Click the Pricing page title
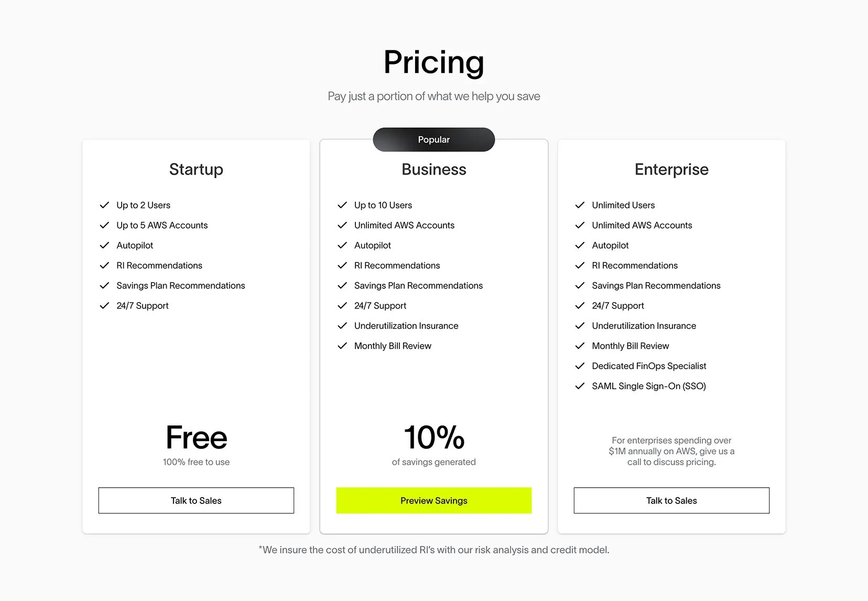Viewport: 868px width, 601px height. pos(434,62)
